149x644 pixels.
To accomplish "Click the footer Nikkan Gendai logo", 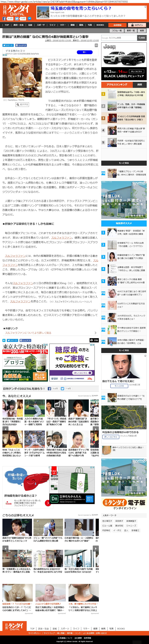I will click(x=15, y=627).
